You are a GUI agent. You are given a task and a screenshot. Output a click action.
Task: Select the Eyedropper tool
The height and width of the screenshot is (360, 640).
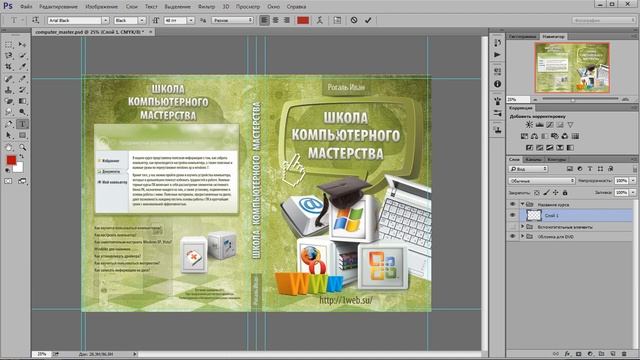point(22,67)
